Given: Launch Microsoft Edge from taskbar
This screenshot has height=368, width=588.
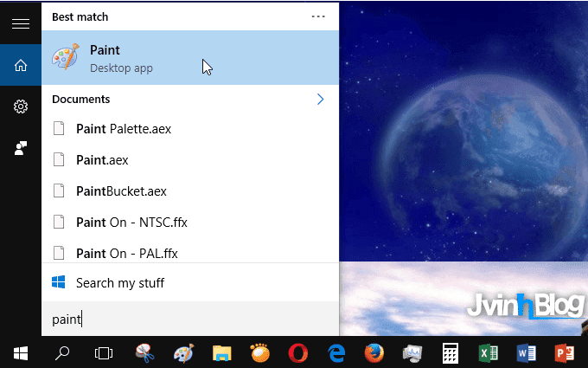Looking at the screenshot, I should click(336, 353).
